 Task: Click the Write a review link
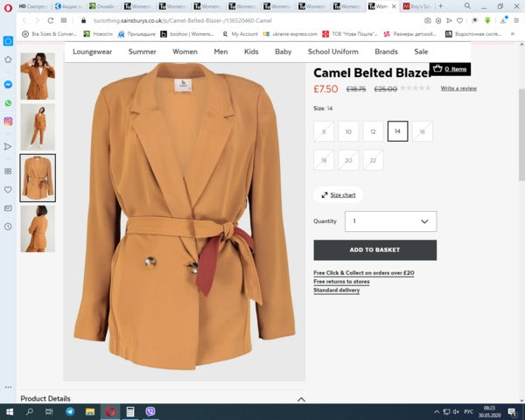click(458, 88)
